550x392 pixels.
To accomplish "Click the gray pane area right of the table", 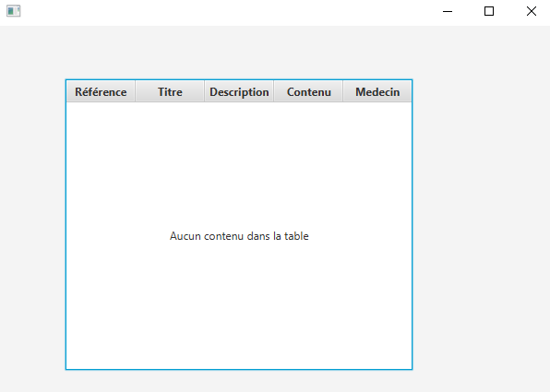I will [x=482, y=224].
